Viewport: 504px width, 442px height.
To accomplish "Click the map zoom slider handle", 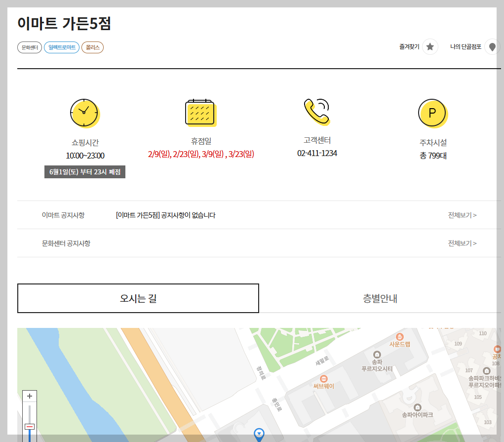I will click(x=30, y=427).
